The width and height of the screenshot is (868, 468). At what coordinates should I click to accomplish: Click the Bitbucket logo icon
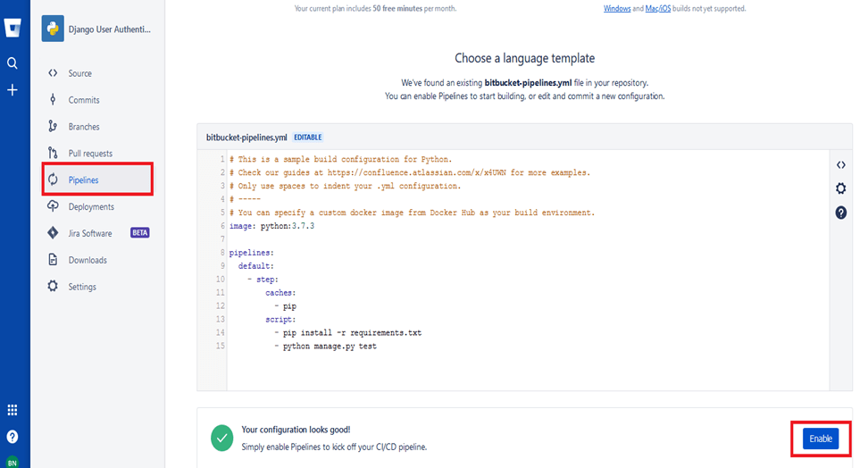[13, 28]
